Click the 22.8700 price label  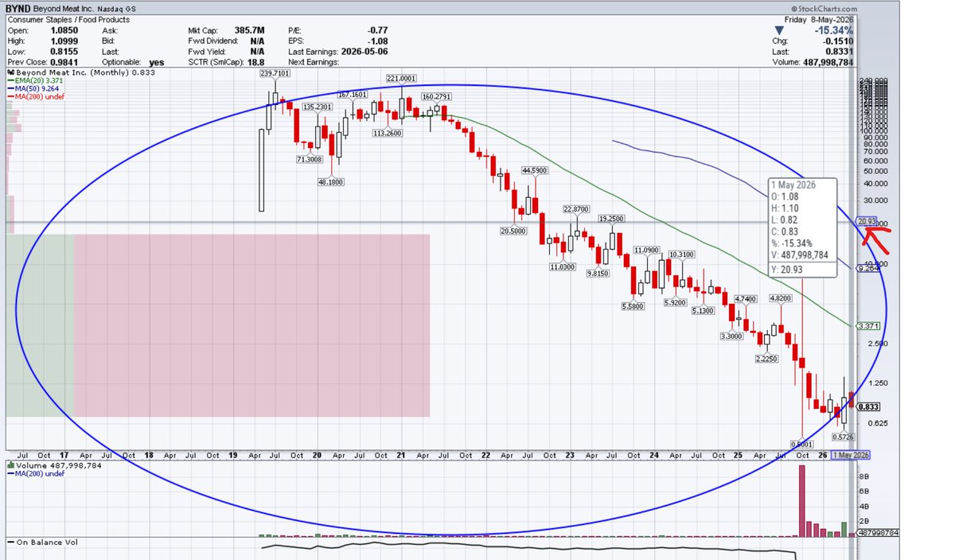click(576, 208)
